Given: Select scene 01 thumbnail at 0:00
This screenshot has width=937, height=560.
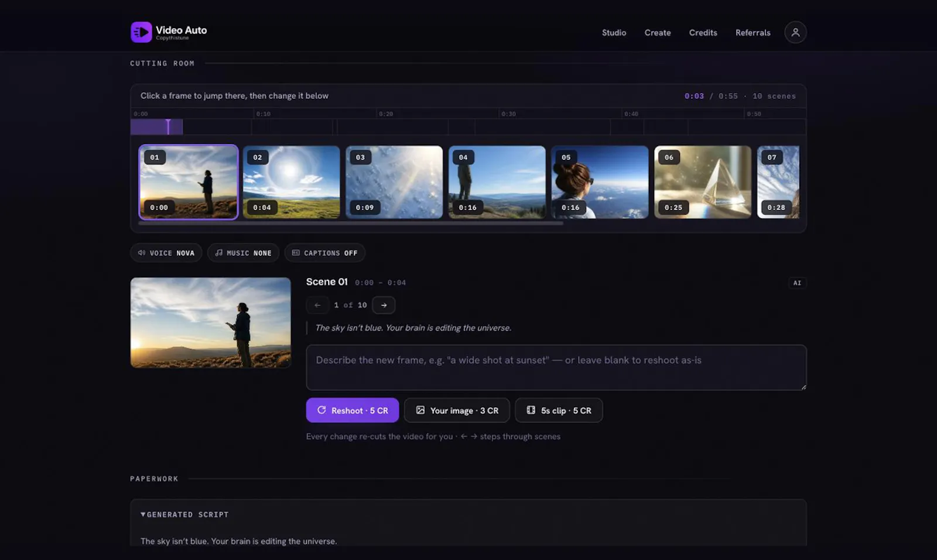Looking at the screenshot, I should 189,182.
